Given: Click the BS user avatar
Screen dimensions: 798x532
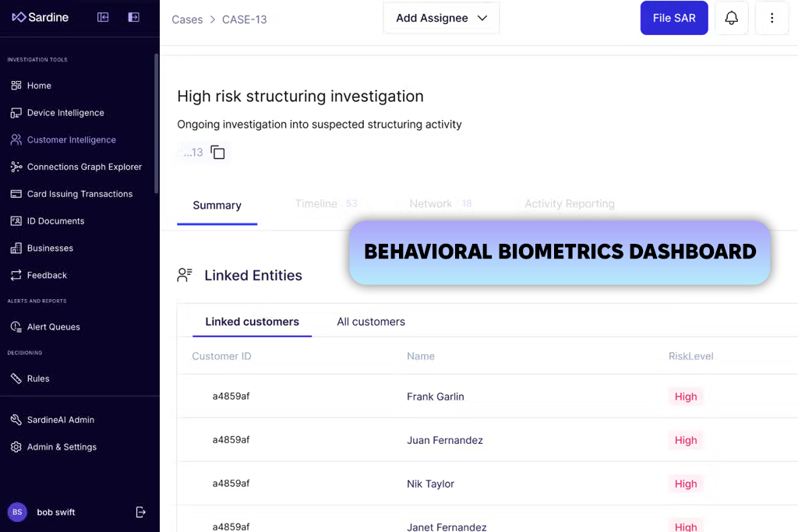Looking at the screenshot, I should point(17,513).
